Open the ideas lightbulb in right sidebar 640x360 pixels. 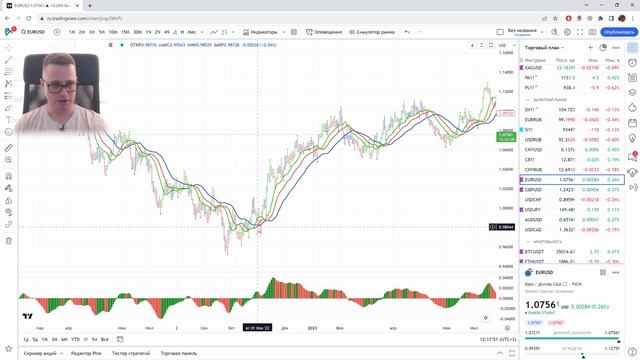tap(632, 138)
